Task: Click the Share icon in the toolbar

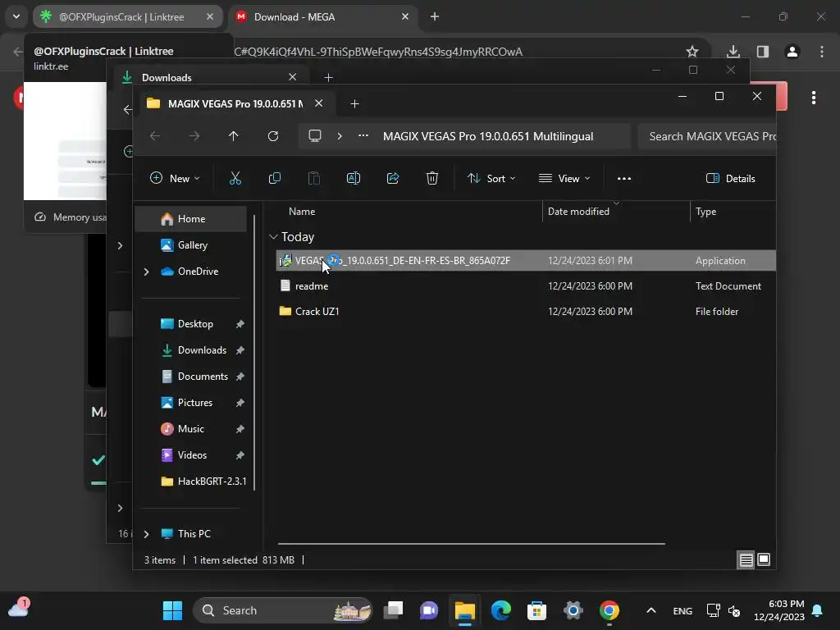Action: pyautogui.click(x=393, y=178)
